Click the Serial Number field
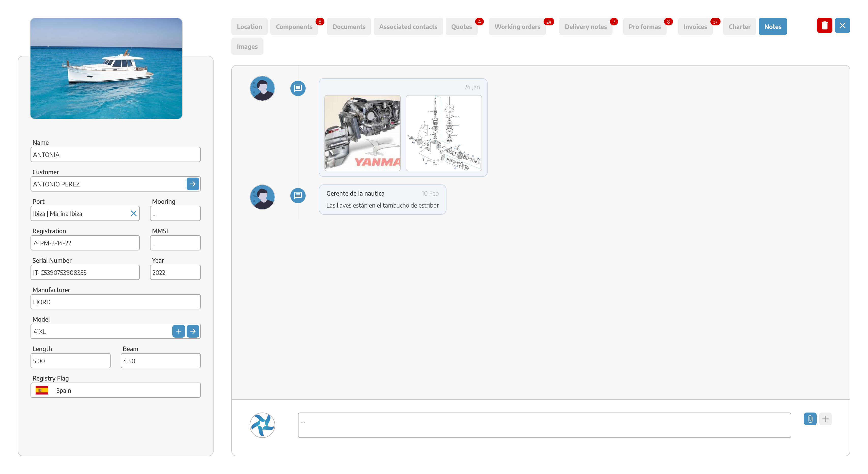Image resolution: width=868 pixels, height=474 pixels. 85,272
